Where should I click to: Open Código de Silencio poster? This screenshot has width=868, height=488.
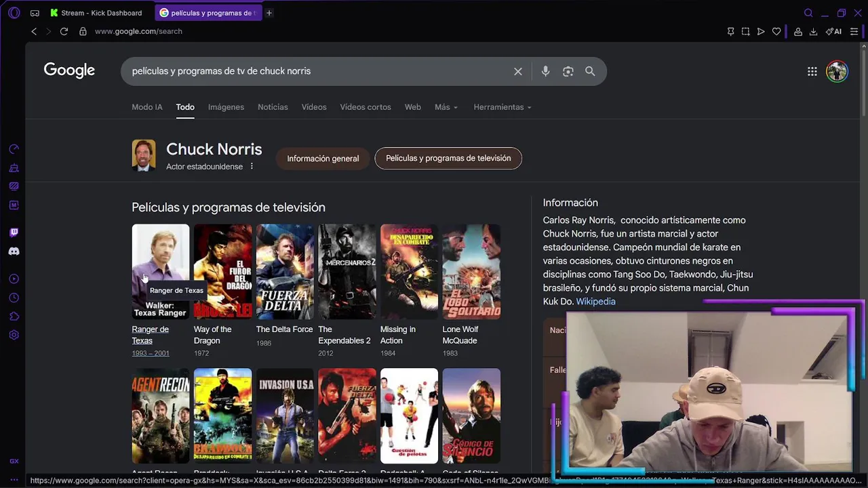pos(471,415)
